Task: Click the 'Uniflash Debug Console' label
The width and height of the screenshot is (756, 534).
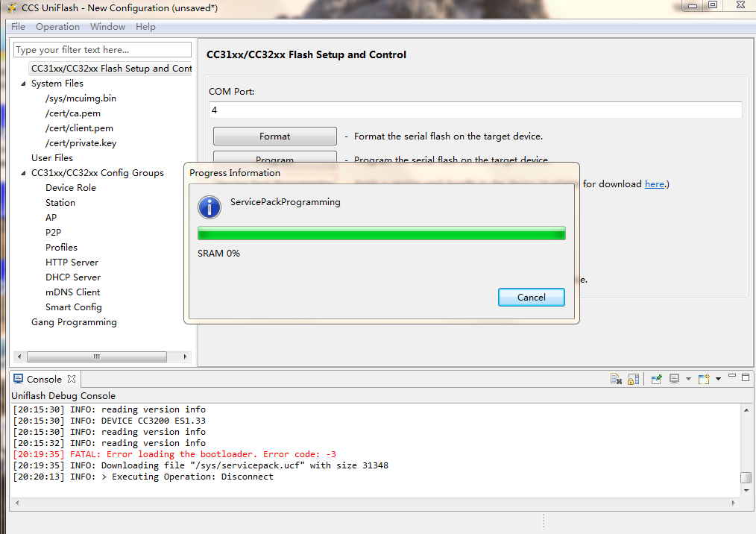Action: tap(63, 396)
